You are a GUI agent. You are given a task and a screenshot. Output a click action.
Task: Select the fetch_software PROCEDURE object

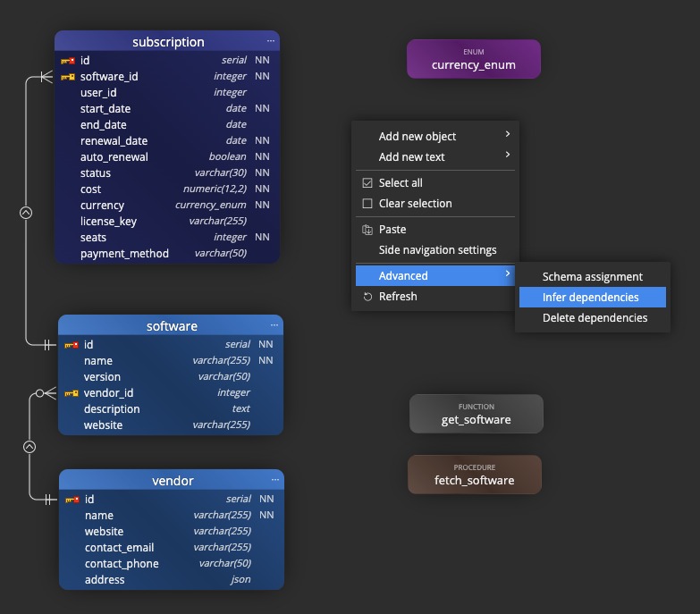475,475
